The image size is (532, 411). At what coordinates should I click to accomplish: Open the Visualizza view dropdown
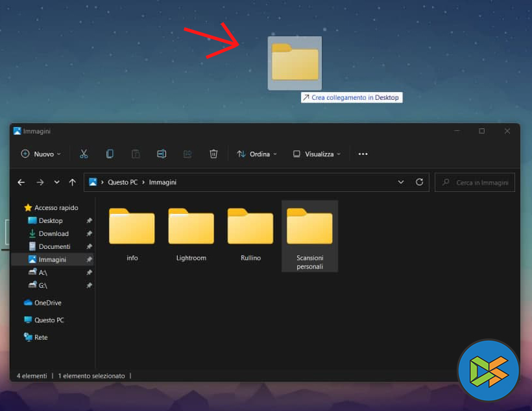click(316, 154)
